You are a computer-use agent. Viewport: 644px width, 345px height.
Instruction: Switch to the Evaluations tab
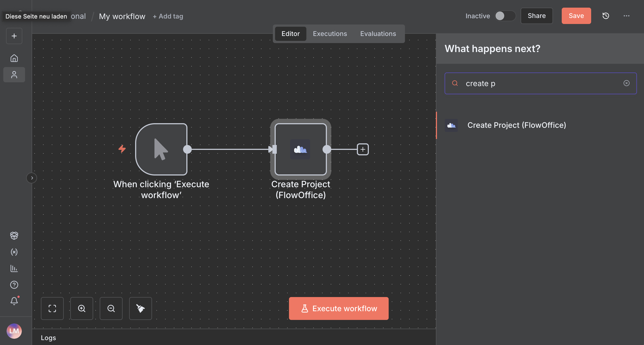click(x=378, y=34)
